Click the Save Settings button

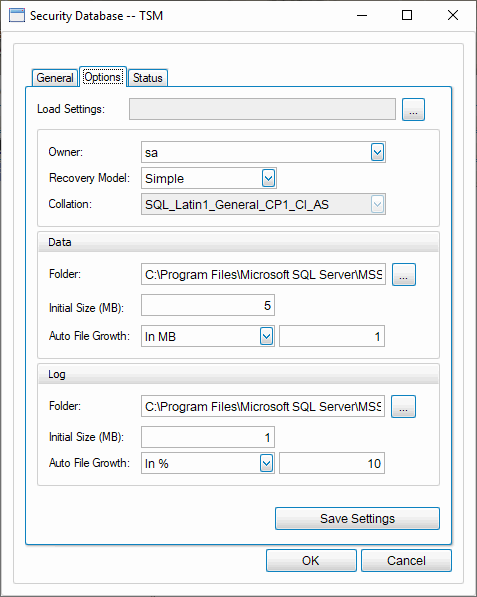point(357,519)
